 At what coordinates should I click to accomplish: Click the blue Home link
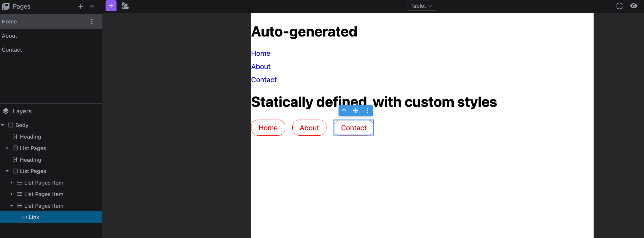[261, 53]
